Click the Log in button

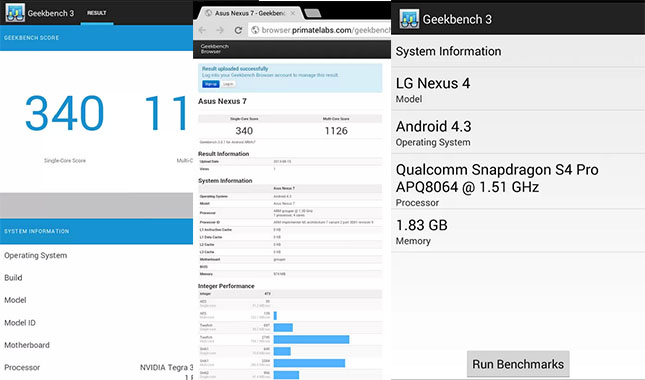click(x=228, y=84)
